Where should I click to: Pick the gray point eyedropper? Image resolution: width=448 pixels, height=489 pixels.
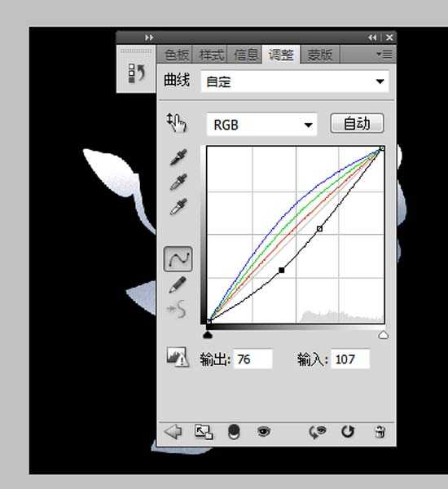[178, 182]
